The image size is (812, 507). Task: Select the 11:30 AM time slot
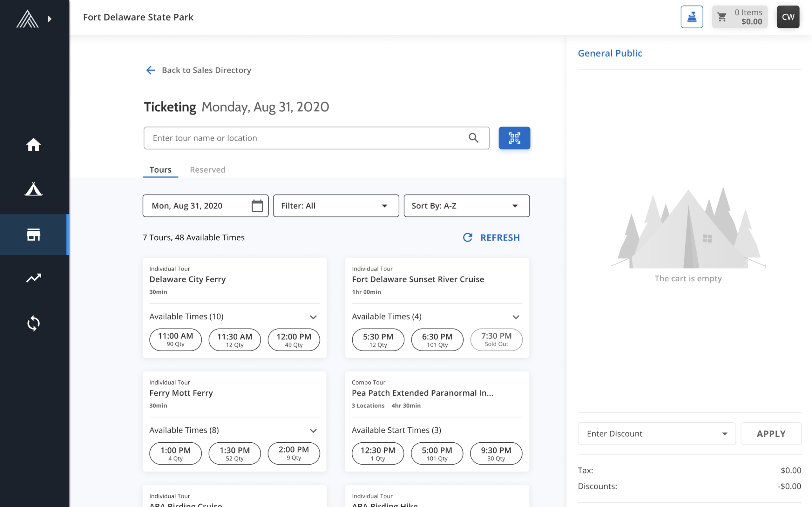tap(235, 339)
